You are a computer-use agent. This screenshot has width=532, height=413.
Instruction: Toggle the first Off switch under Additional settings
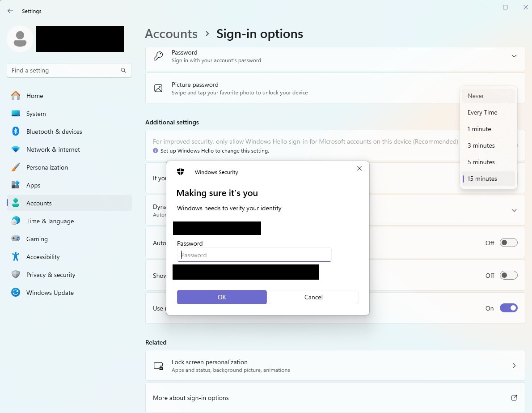point(509,243)
